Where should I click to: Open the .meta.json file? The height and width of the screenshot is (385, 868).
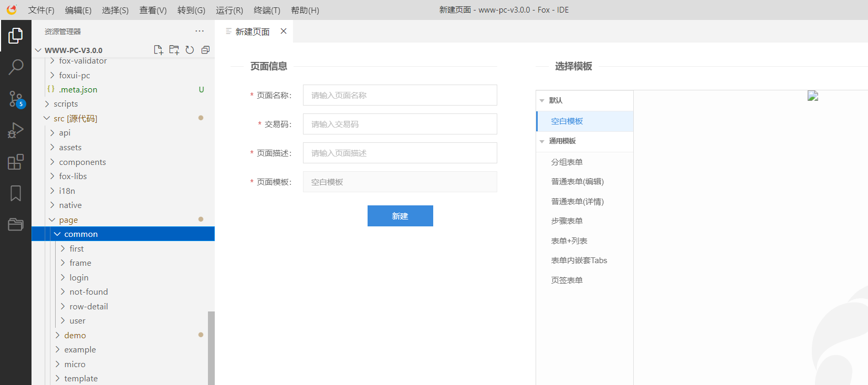tap(78, 90)
